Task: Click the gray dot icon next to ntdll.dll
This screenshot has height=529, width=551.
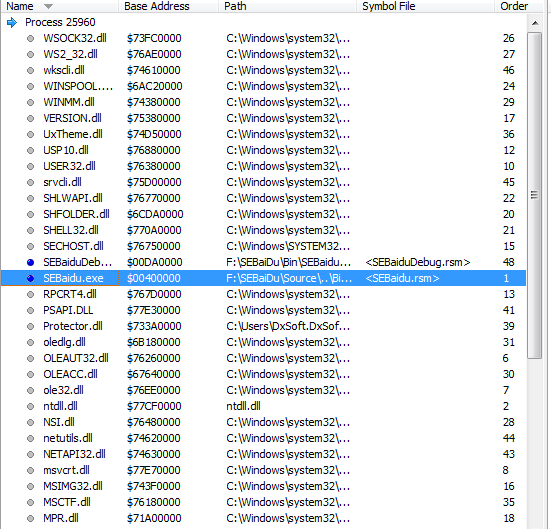Action: (31, 406)
